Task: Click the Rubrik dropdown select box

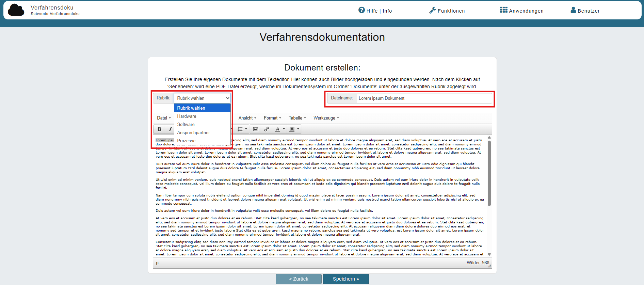Action: point(203,98)
